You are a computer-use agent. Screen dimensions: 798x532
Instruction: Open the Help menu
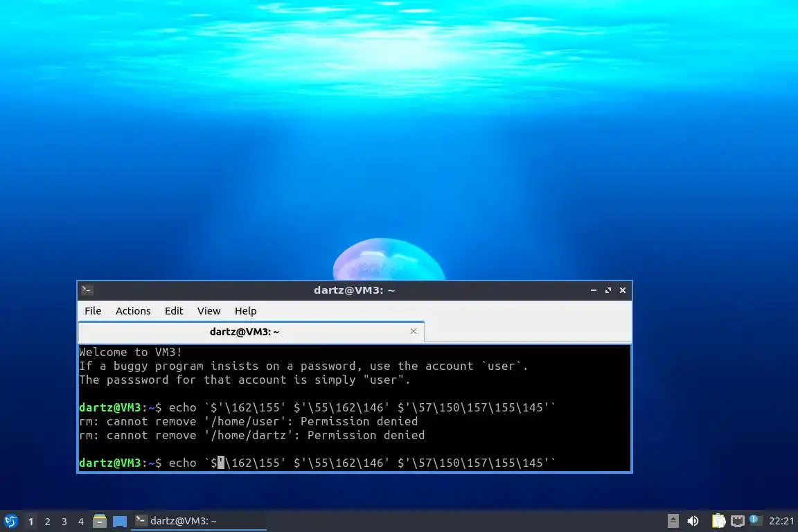(245, 310)
